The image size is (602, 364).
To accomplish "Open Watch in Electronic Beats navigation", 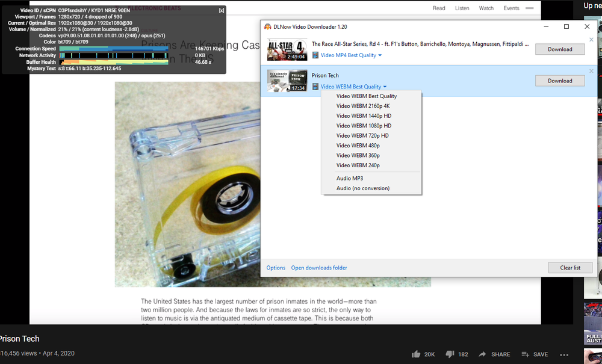I will coord(486,8).
